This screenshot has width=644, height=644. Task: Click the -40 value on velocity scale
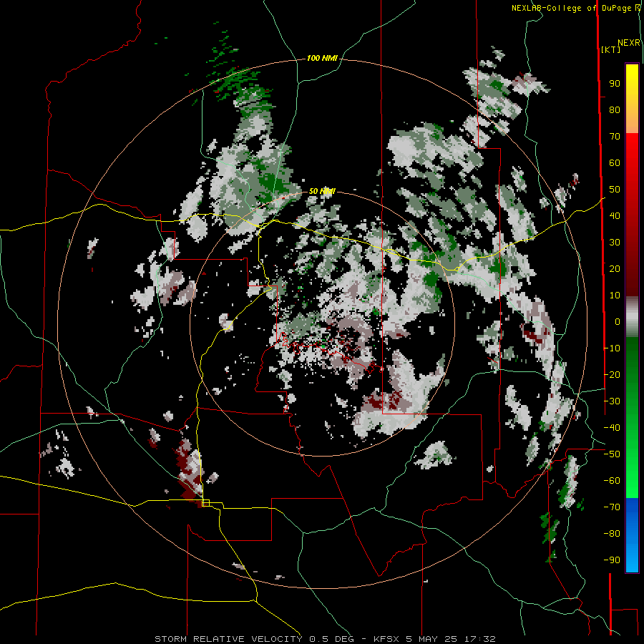click(x=612, y=428)
